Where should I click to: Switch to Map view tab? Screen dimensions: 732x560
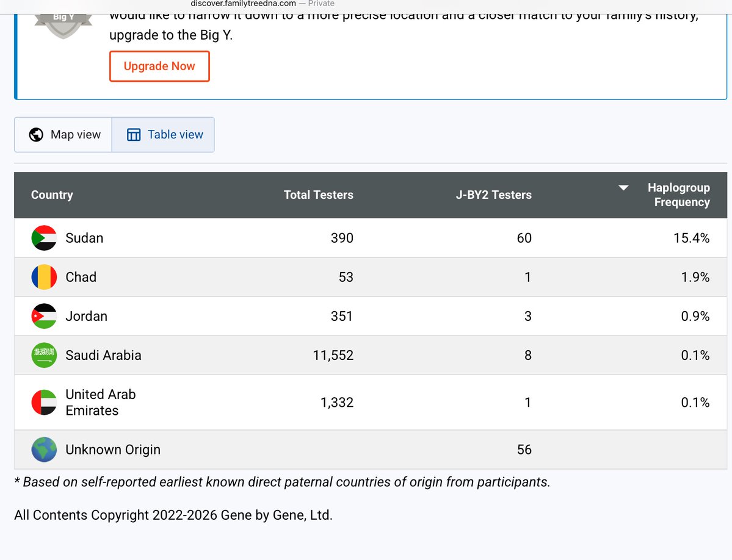point(63,135)
